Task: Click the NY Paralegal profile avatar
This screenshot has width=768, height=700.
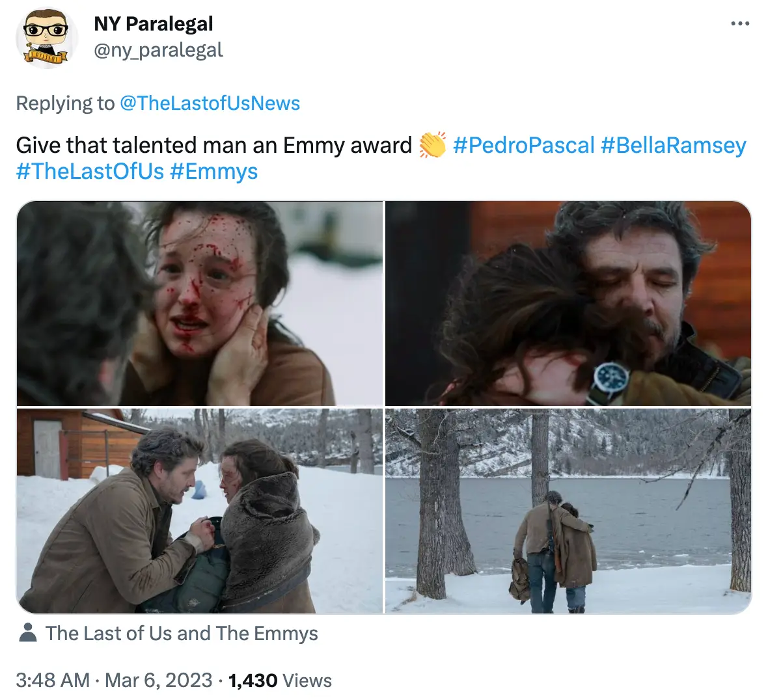Action: tap(46, 38)
